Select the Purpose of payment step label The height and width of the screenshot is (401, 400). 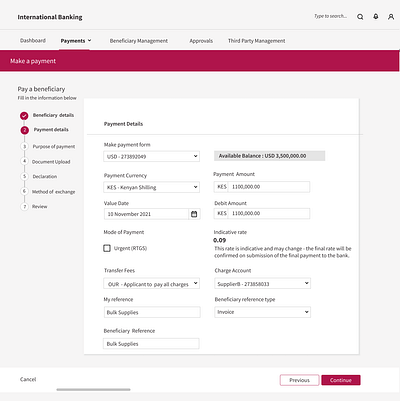(x=54, y=146)
